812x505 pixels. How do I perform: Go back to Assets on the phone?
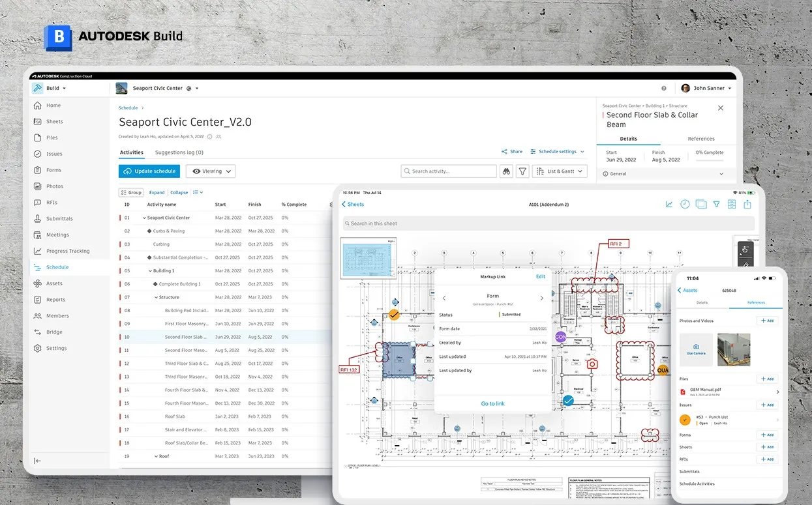click(687, 290)
